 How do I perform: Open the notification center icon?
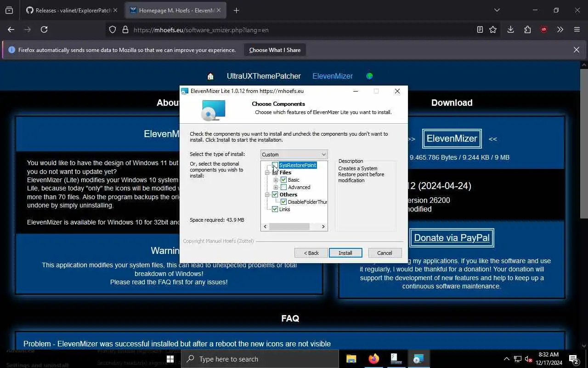[x=573, y=359]
